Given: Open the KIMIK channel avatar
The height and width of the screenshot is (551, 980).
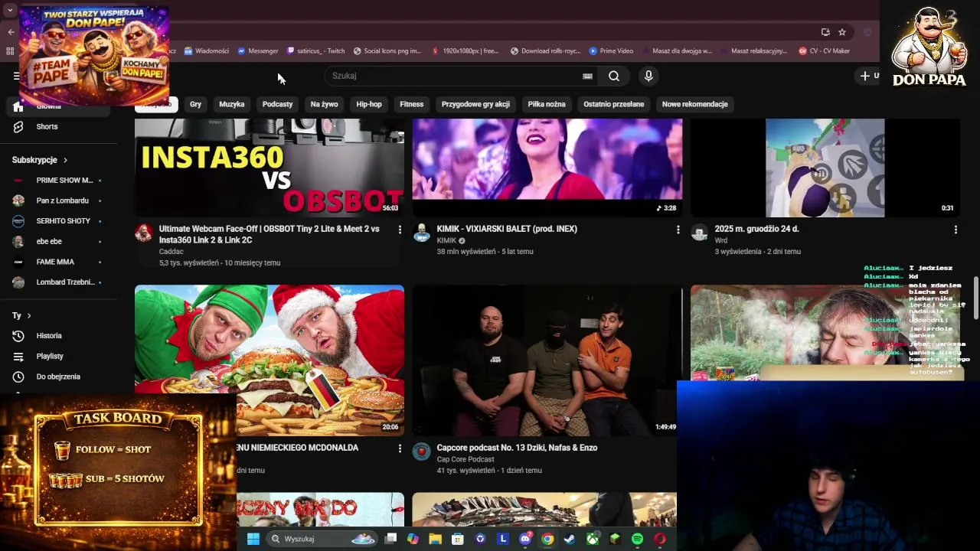Looking at the screenshot, I should pos(422,233).
